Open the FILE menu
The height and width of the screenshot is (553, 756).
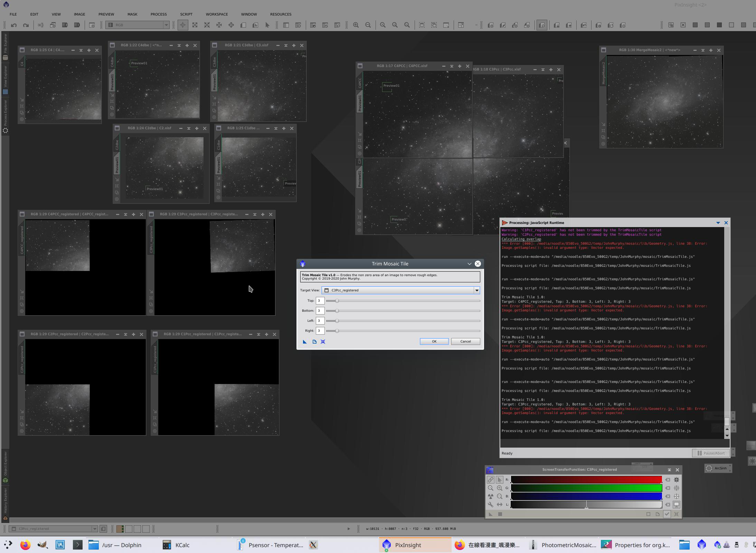pyautogui.click(x=13, y=14)
